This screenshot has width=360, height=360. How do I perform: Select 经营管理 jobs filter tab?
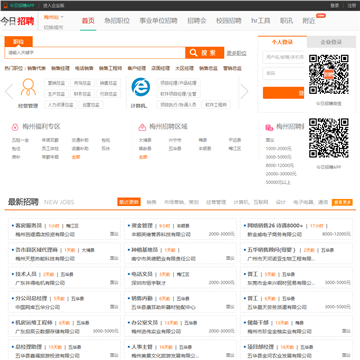pyautogui.click(x=216, y=202)
